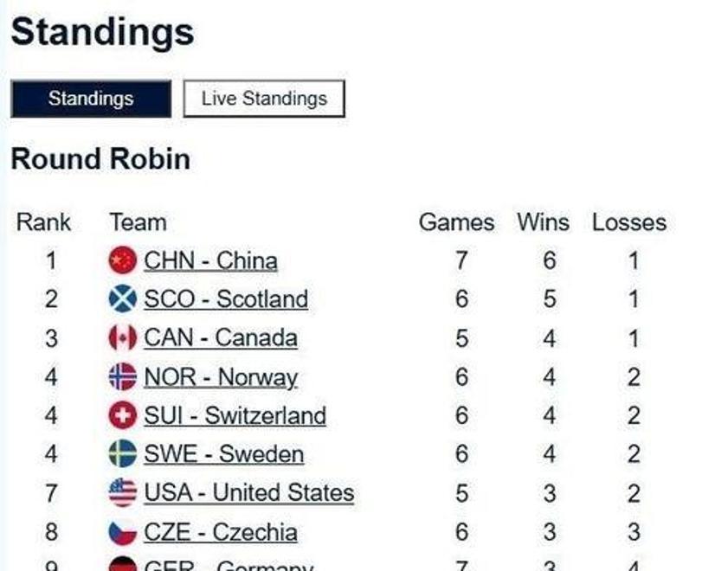The height and width of the screenshot is (571, 728).
Task: Click the China flag icon
Action: coord(123,260)
